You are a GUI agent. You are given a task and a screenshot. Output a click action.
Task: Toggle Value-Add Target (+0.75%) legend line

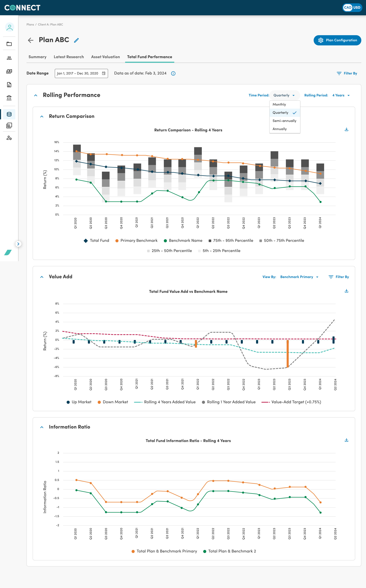[x=291, y=402]
